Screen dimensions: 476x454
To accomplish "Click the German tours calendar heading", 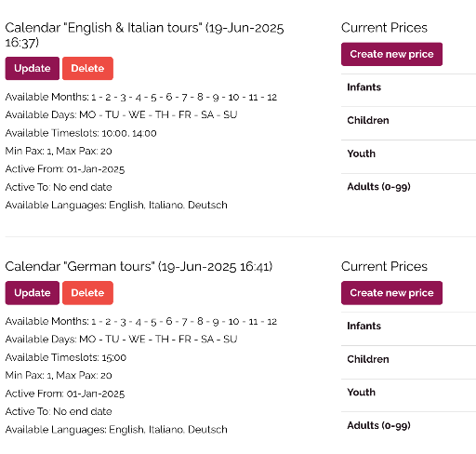I will pyautogui.click(x=139, y=267).
